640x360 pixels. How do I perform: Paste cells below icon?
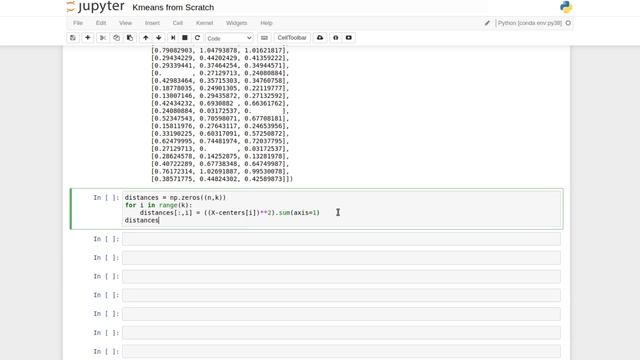(130, 38)
